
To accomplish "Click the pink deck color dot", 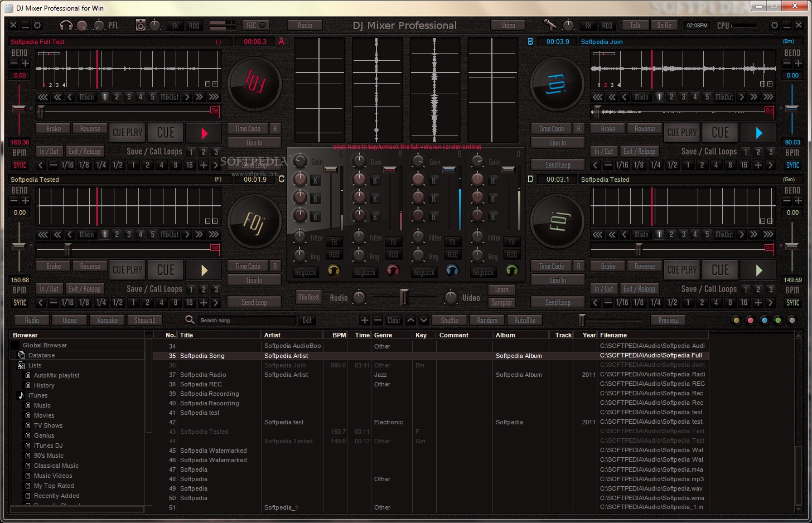I will [750, 320].
